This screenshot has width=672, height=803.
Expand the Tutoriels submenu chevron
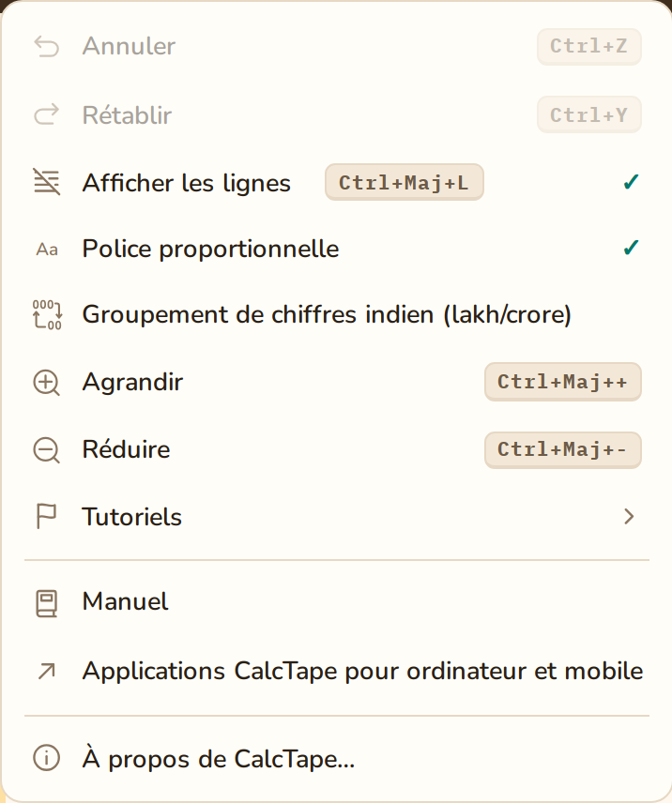[629, 516]
